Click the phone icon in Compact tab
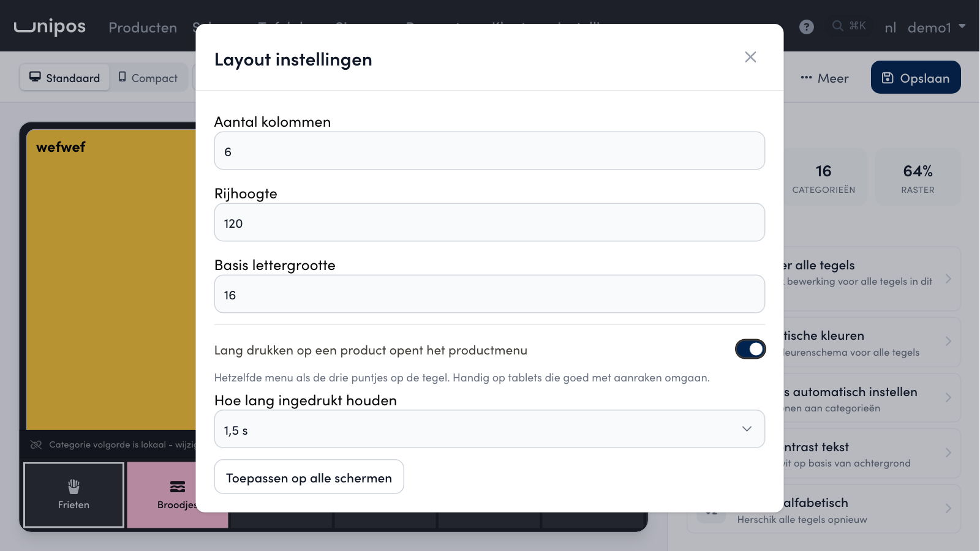Screen dimensions: 980x551 [x=123, y=77]
